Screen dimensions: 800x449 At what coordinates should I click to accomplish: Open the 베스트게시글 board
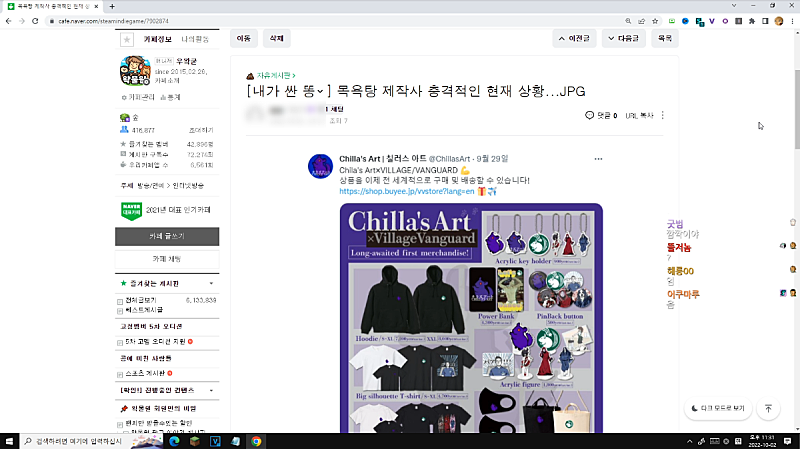tap(144, 310)
